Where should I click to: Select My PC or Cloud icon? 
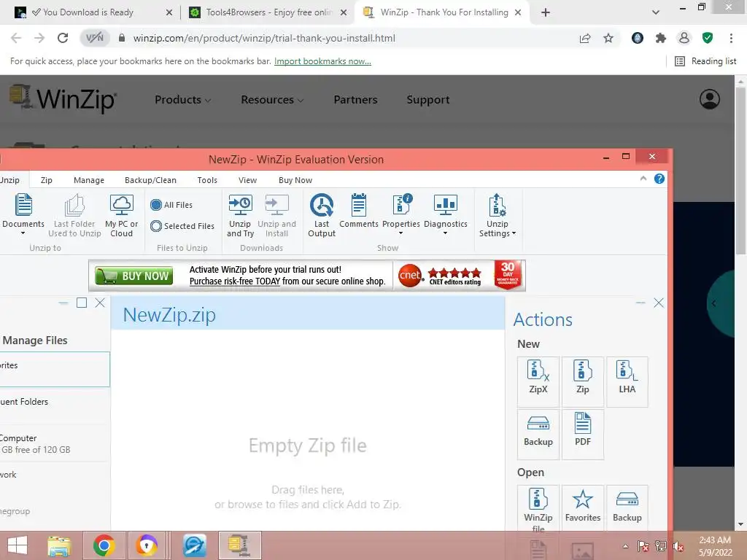(122, 205)
